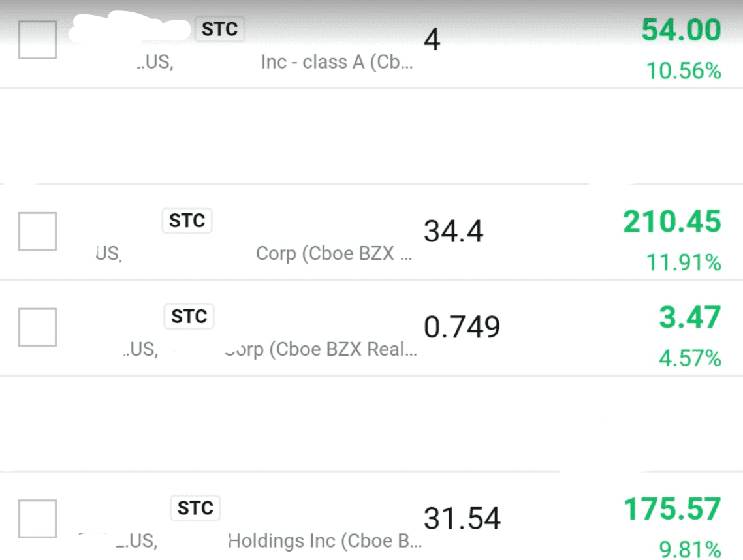Tap the STC badge on the Holdings Inc row

(x=195, y=508)
